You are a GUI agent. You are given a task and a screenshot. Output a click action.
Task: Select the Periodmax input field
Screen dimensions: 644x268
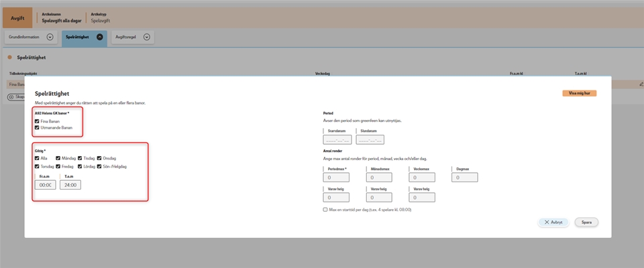(336, 178)
